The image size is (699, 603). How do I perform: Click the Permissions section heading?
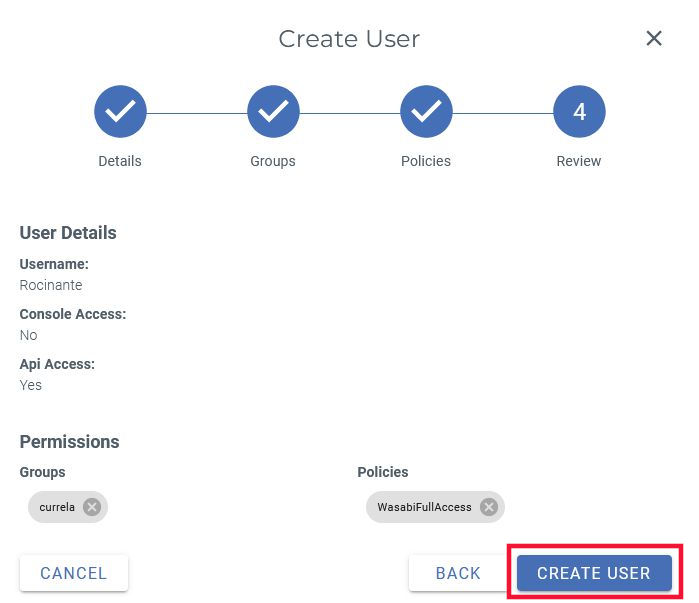69,442
